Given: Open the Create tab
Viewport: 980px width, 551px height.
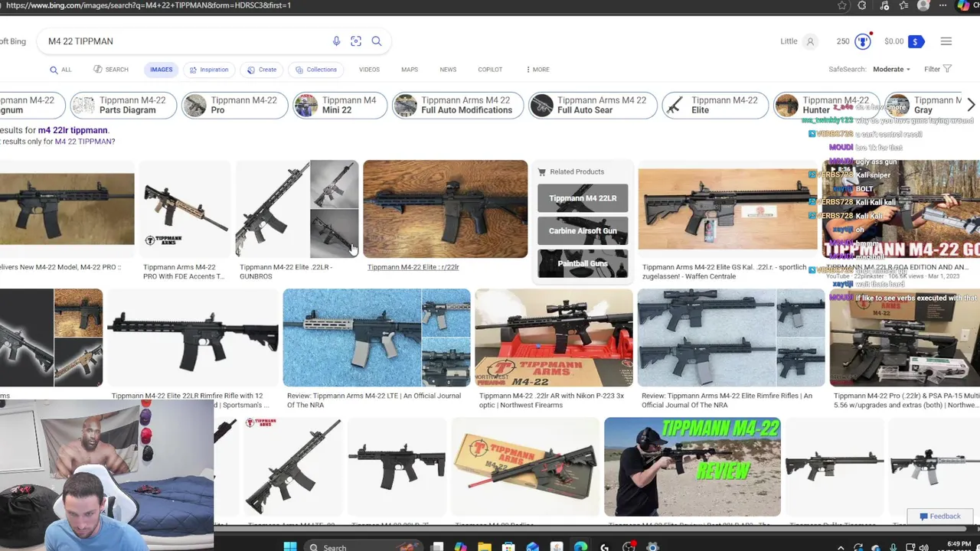Looking at the screenshot, I should [x=261, y=70].
